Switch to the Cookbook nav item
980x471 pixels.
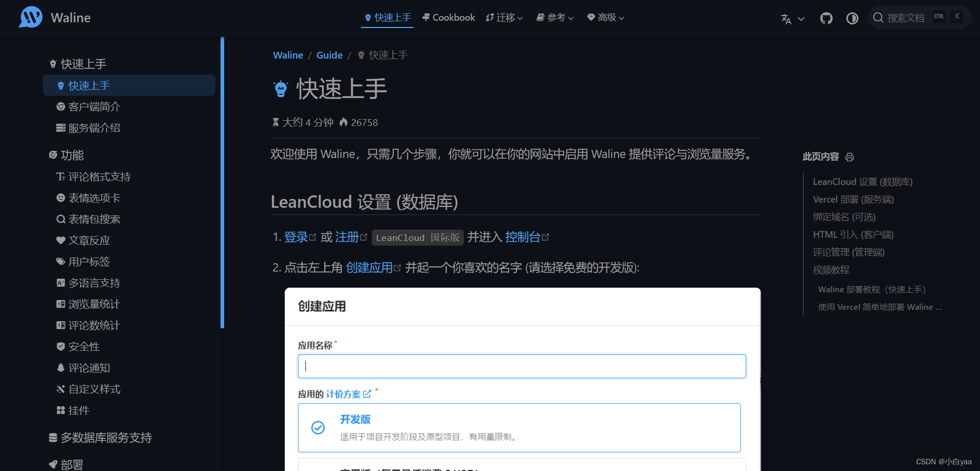tap(448, 17)
